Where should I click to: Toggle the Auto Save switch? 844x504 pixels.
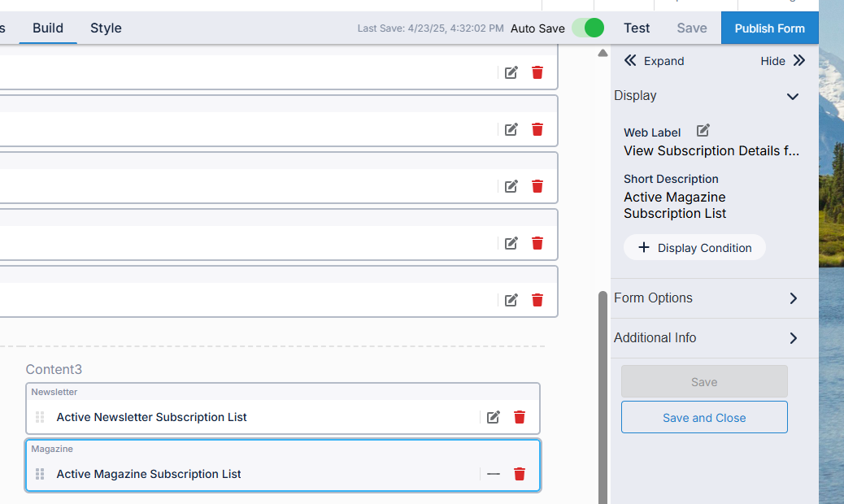coord(588,28)
